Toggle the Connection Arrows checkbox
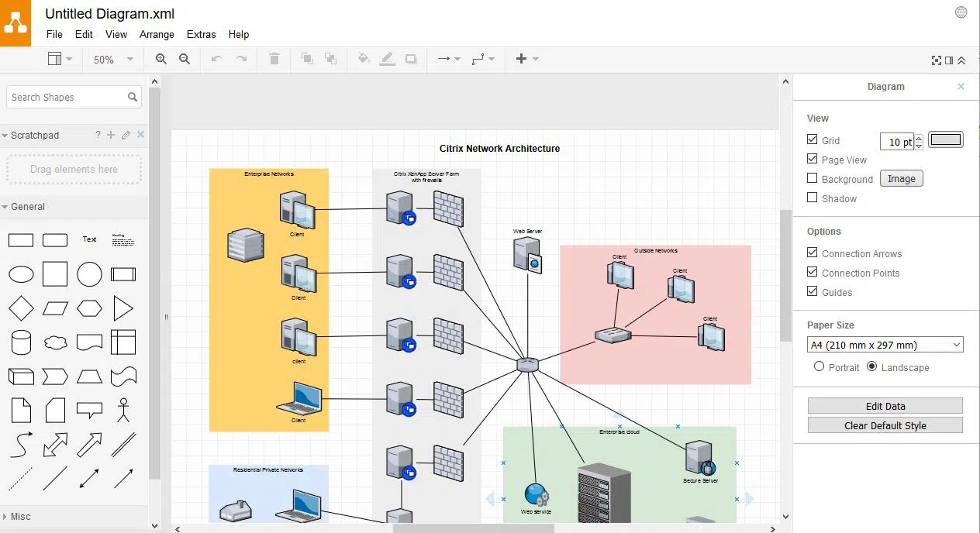Image resolution: width=980 pixels, height=533 pixels. pyautogui.click(x=813, y=253)
